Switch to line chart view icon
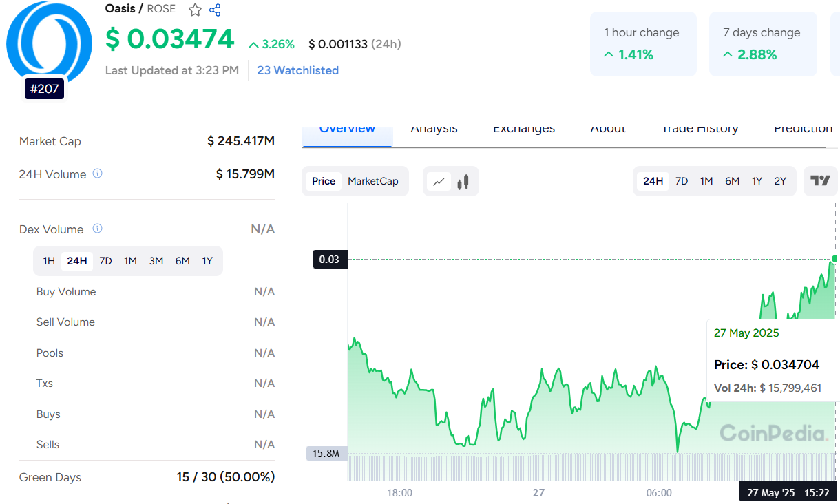Screen dimensions: 840x504 (439, 182)
